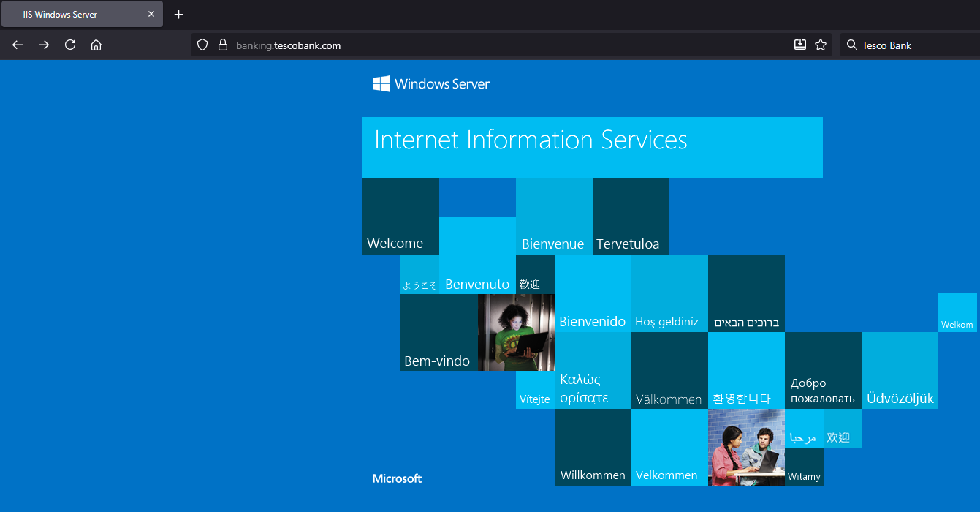Select the IIS Windows Server tab

(x=73, y=15)
